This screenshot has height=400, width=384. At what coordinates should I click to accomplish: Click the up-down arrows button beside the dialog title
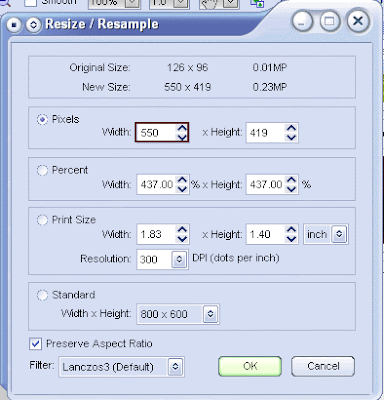click(33, 25)
